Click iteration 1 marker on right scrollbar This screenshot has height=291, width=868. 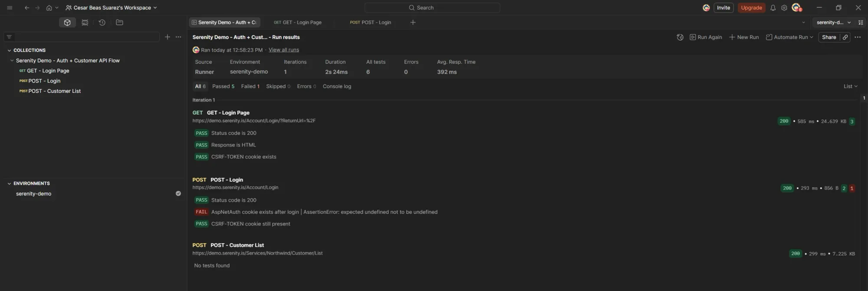864,98
